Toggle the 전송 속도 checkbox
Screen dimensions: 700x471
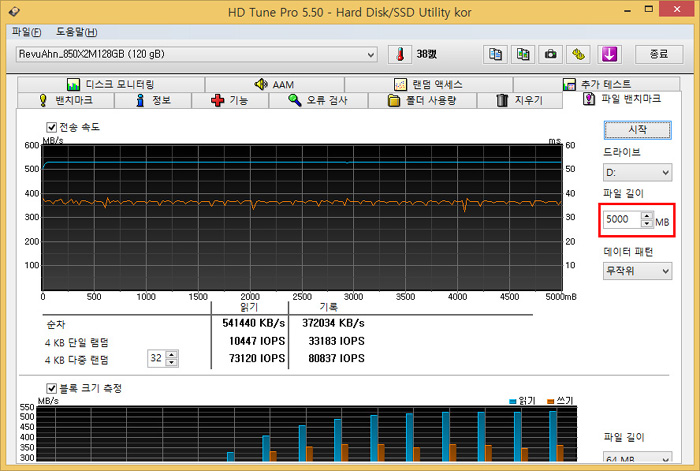[x=52, y=127]
